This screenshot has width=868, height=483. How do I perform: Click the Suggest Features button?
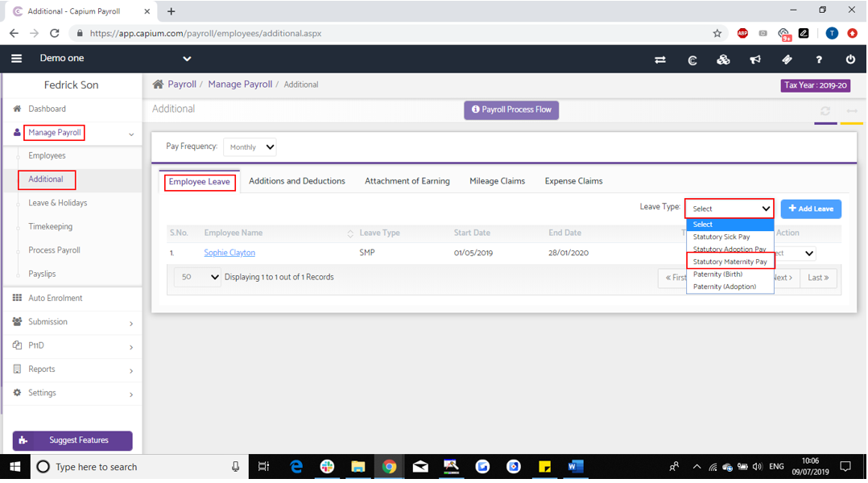pos(72,440)
